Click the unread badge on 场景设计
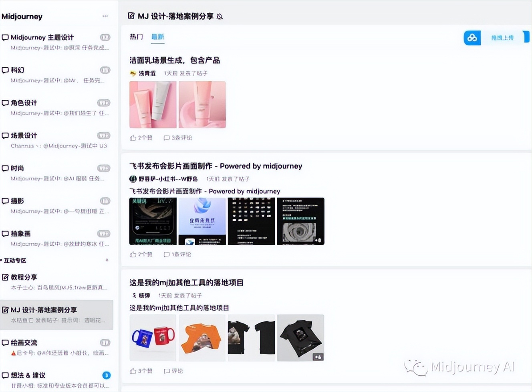The image size is (532, 392). [x=104, y=135]
